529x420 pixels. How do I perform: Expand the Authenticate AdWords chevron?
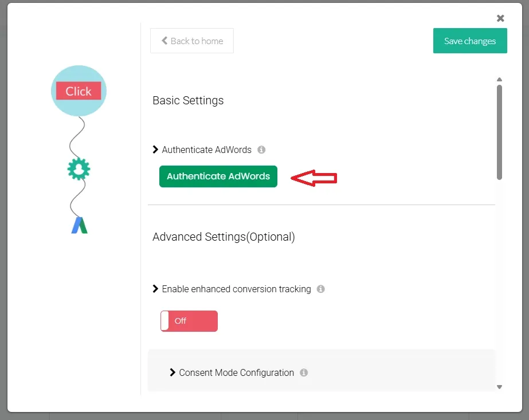coord(155,150)
